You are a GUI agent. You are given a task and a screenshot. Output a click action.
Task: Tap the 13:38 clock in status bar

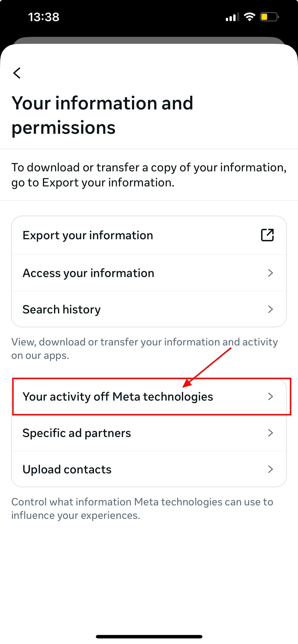tap(44, 17)
